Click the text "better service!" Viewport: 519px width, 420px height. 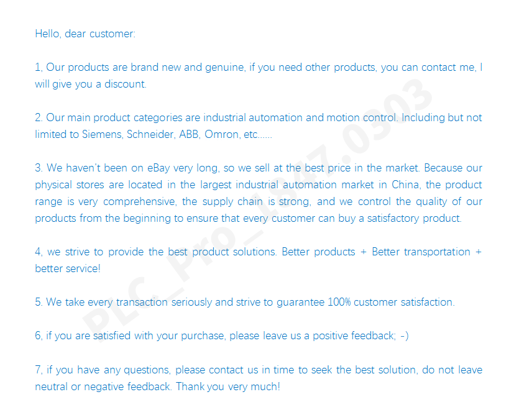(x=67, y=268)
